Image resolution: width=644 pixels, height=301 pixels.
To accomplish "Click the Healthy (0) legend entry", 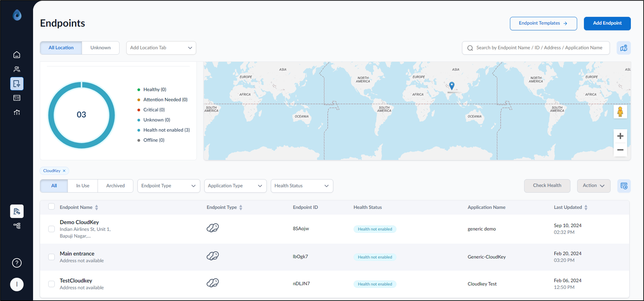I will point(152,90).
